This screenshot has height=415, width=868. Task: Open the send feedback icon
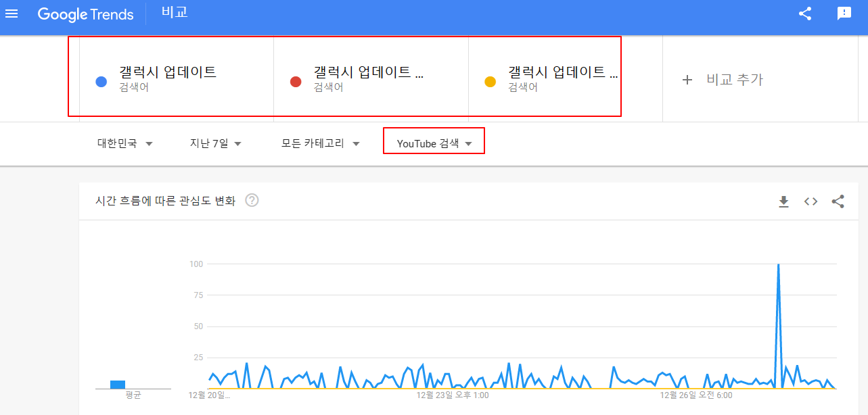(x=844, y=14)
